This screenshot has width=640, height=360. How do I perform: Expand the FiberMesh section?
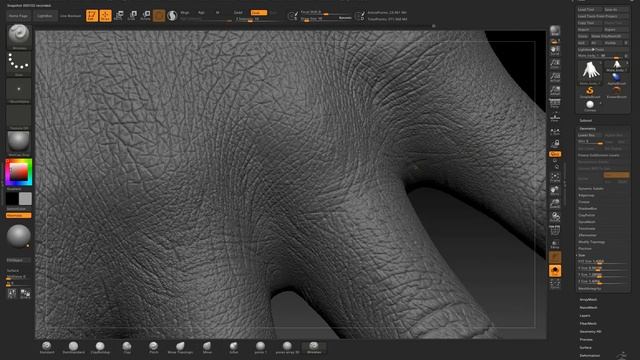tap(588, 324)
